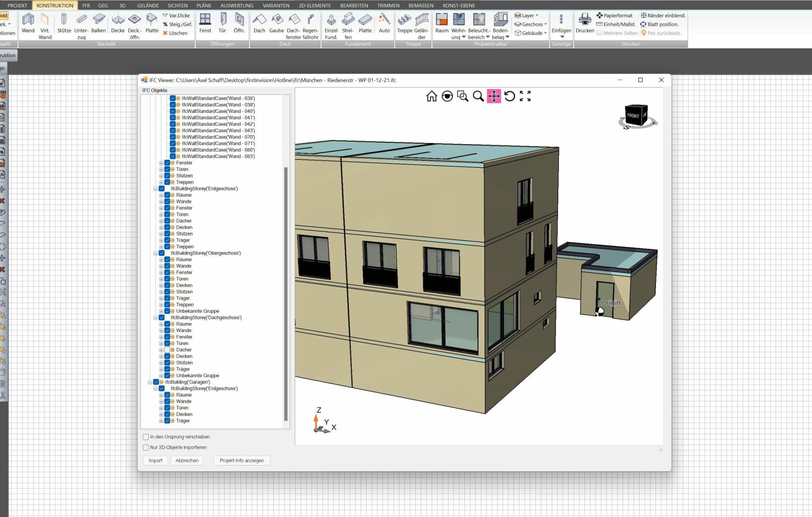Switch to the AUSWERTUNG tab
The height and width of the screenshot is (517, 812).
pyautogui.click(x=236, y=5)
